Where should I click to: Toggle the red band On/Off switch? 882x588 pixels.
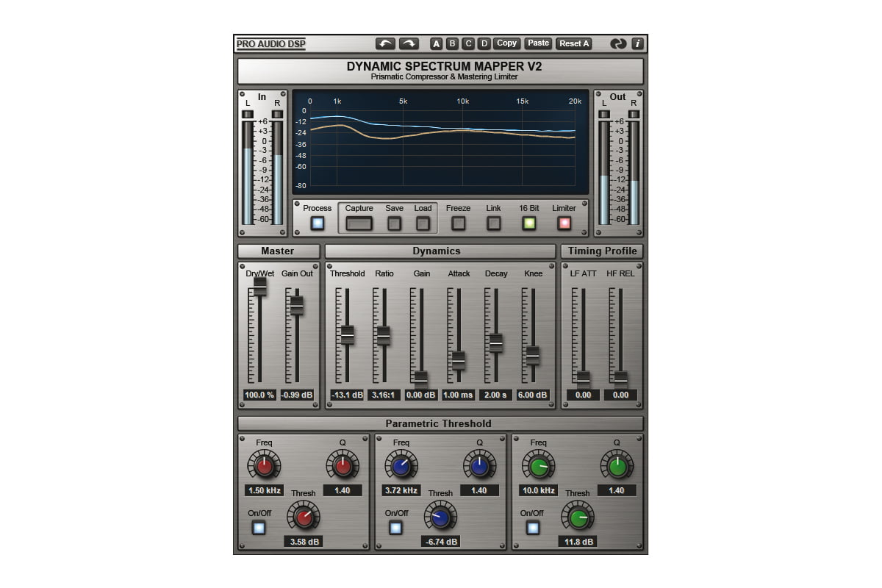[259, 528]
